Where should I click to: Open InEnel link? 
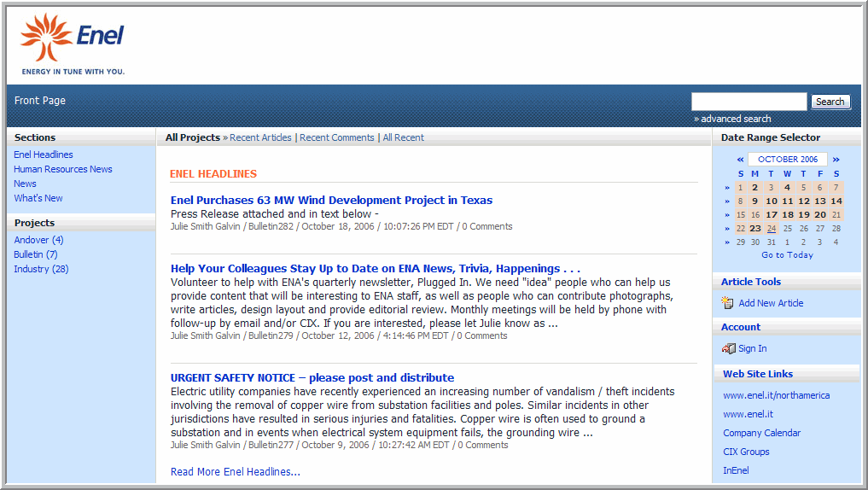736,470
